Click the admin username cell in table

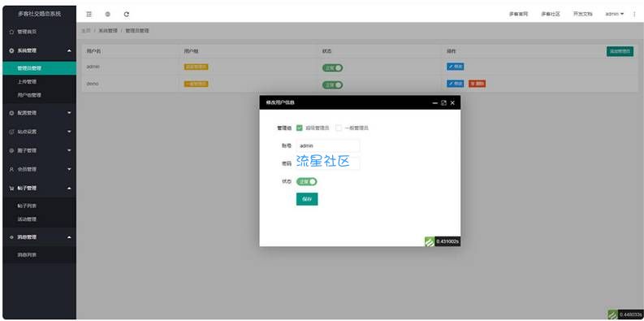pyautogui.click(x=93, y=67)
